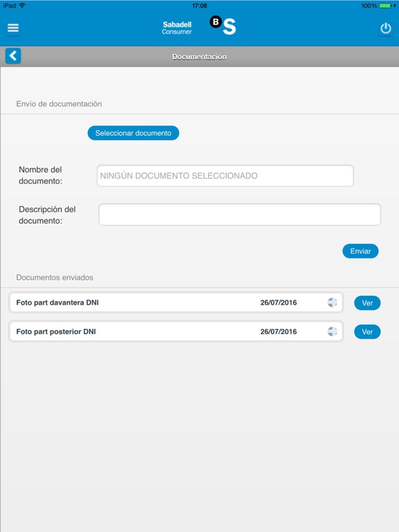Screen dimensions: 399x532
Task: Select Foto part davantera DNI row
Action: click(176, 303)
